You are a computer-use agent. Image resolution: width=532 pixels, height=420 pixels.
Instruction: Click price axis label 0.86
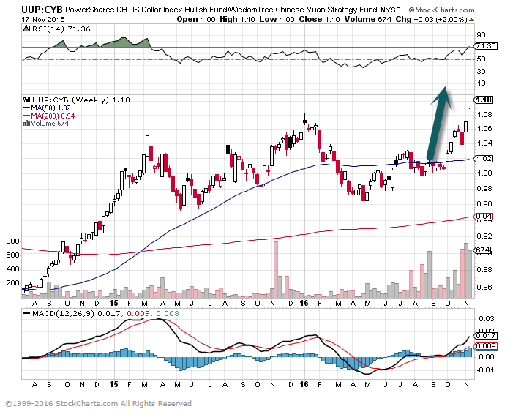point(484,288)
